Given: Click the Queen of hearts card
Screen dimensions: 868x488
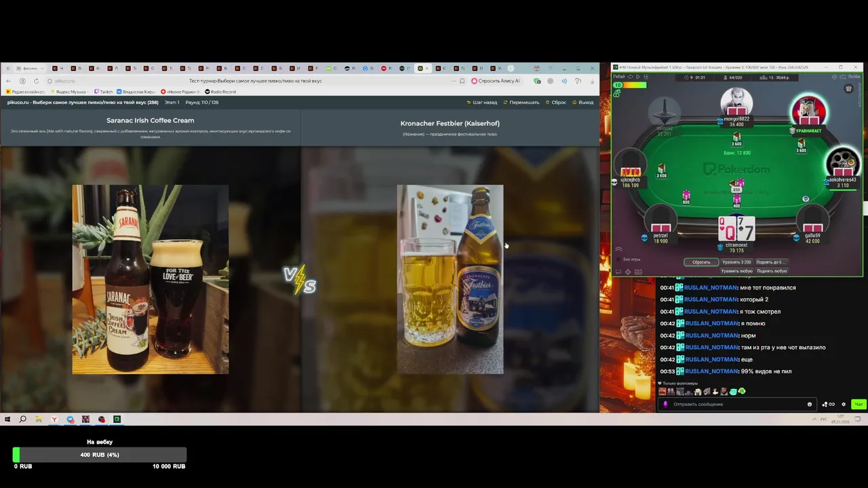Looking at the screenshot, I should 727,228.
